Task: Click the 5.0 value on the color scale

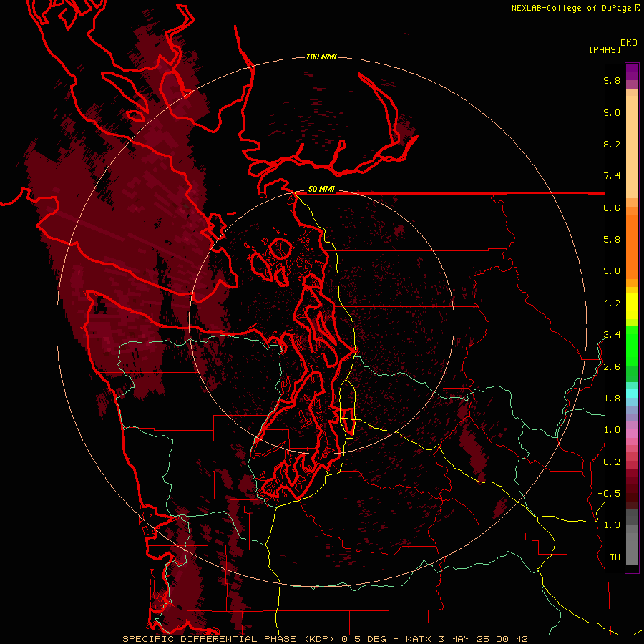Action: [612, 271]
